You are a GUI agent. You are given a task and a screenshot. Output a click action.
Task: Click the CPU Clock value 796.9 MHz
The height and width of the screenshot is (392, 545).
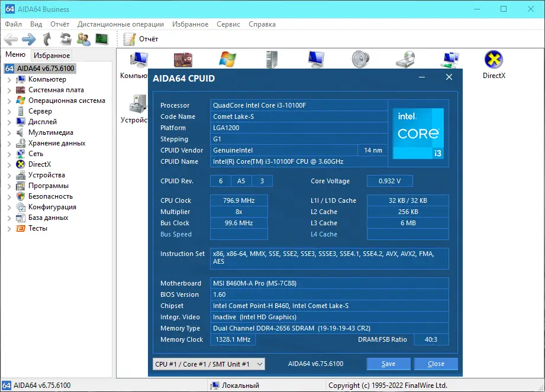pos(239,200)
